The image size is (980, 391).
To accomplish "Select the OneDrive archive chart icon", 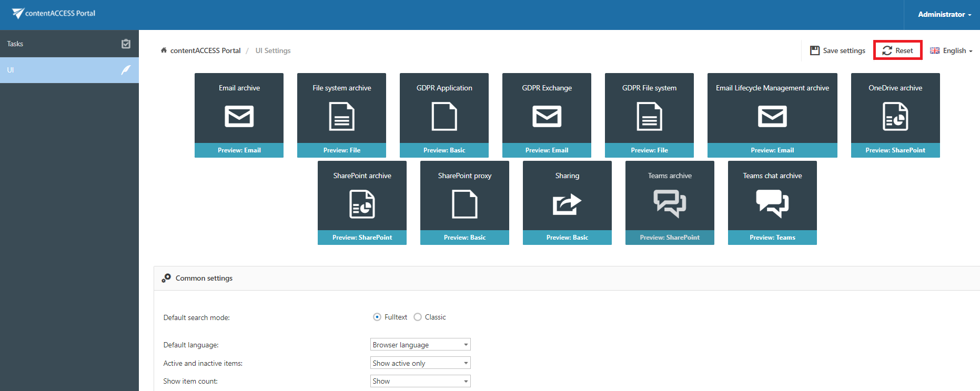I will 895,116.
